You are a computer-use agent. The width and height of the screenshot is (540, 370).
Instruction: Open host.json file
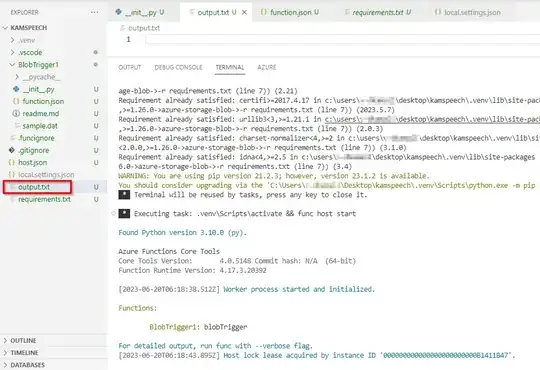click(32, 163)
